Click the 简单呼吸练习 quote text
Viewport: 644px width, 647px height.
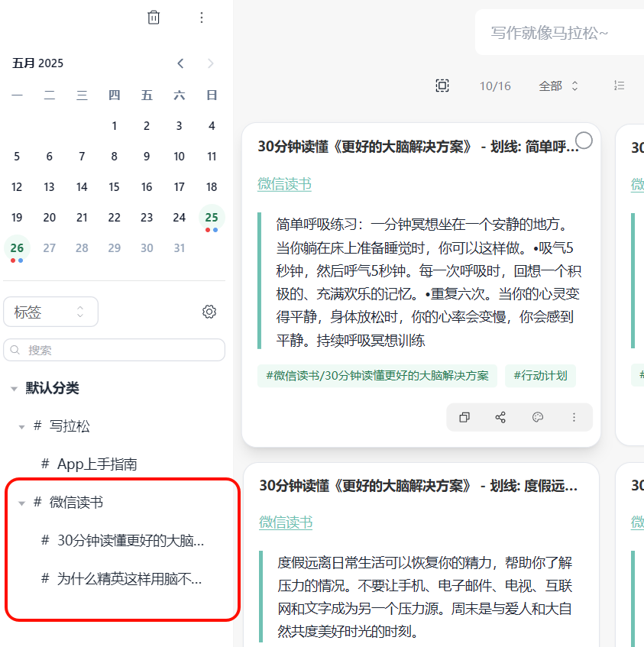point(429,282)
